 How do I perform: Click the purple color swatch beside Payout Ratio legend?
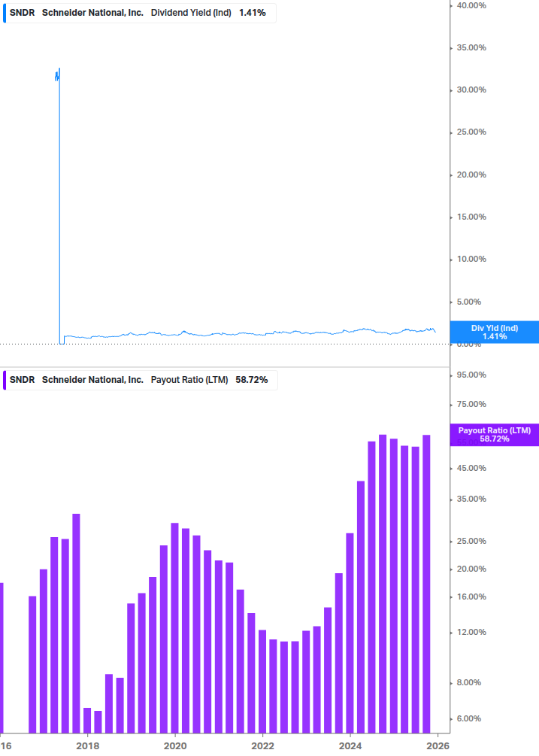(4, 380)
